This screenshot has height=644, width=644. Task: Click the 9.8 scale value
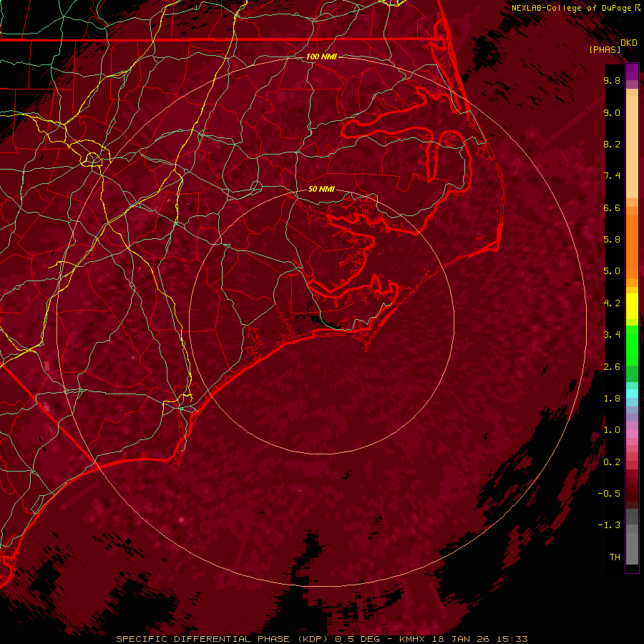(612, 80)
